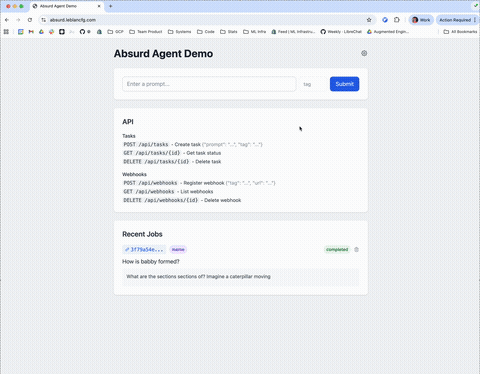Click the purple tag badge on the job
The height and width of the screenshot is (374, 480).
click(x=178, y=250)
